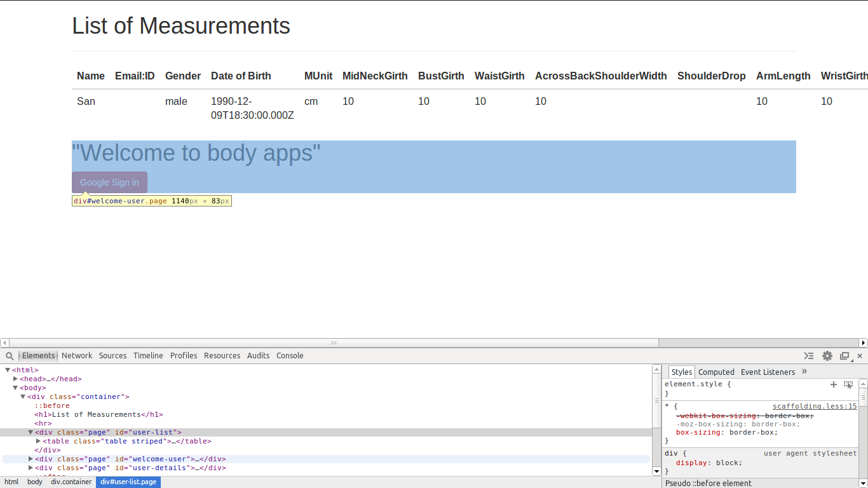Click the Name column header
The width and height of the screenshot is (868, 488).
(x=91, y=76)
